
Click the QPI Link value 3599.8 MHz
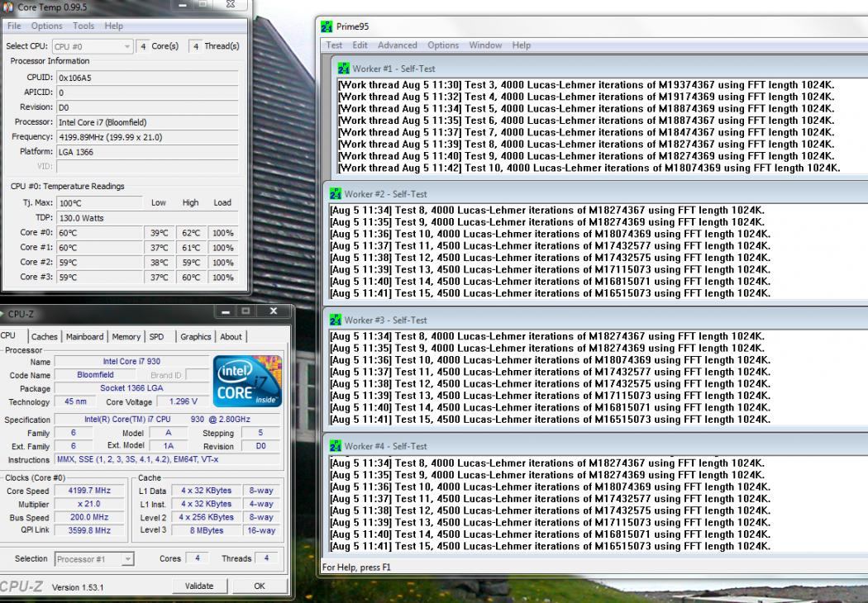click(89, 530)
